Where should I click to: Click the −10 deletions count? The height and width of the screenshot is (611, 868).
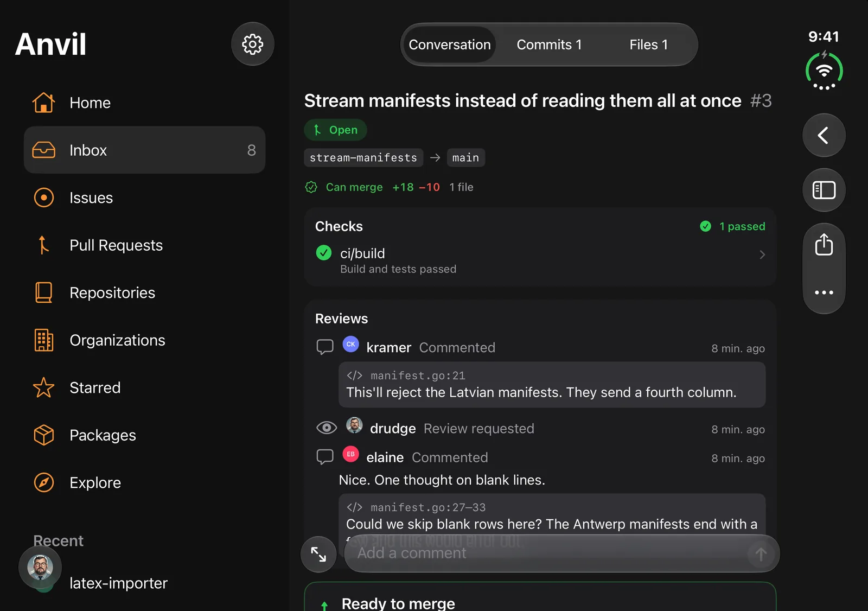coord(429,187)
